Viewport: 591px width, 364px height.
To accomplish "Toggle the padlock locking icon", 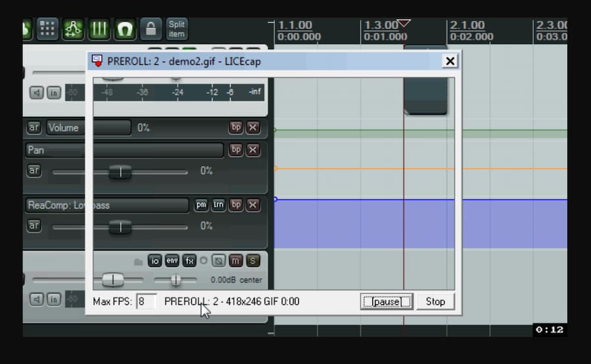I will (151, 29).
